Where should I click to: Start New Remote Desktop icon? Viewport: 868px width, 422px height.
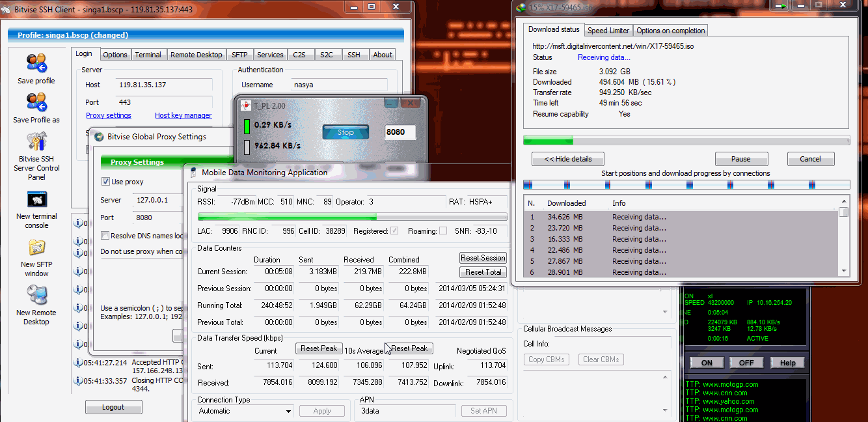(x=36, y=296)
